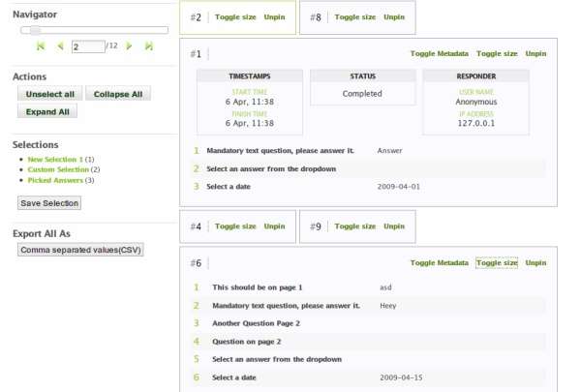Screen dimensions: 581x392
Task: Open the Picked Answers selection
Action: point(55,180)
